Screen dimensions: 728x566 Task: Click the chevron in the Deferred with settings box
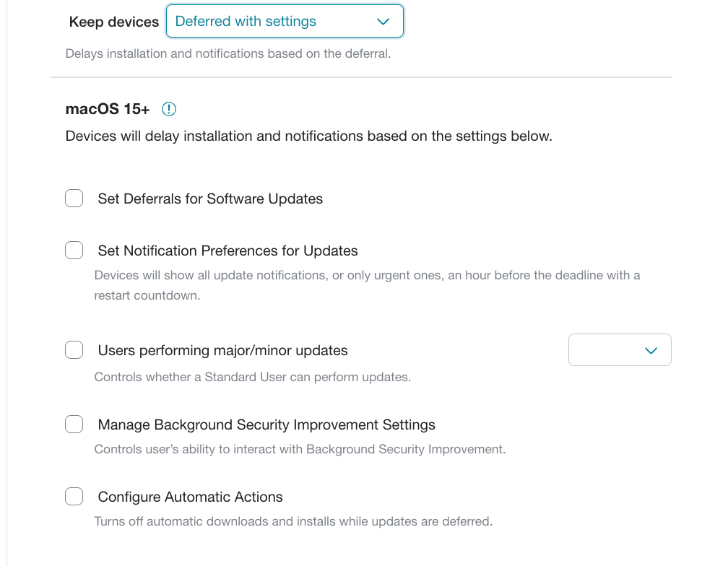[x=383, y=22]
